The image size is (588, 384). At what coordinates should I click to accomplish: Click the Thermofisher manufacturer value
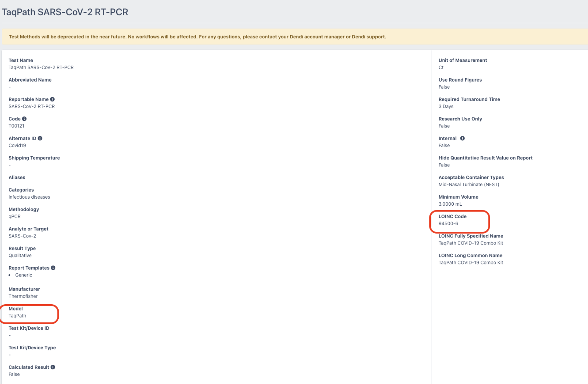click(x=23, y=296)
